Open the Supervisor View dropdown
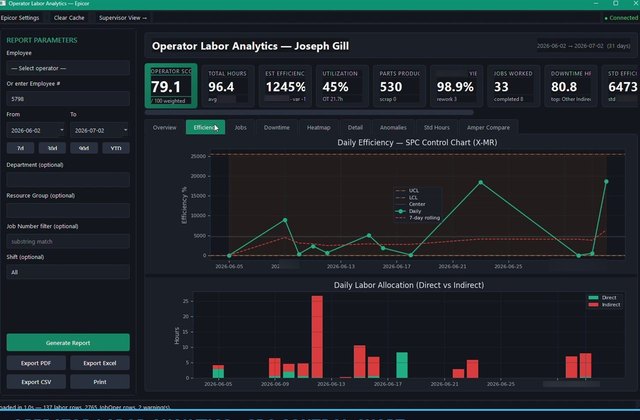 [122, 18]
